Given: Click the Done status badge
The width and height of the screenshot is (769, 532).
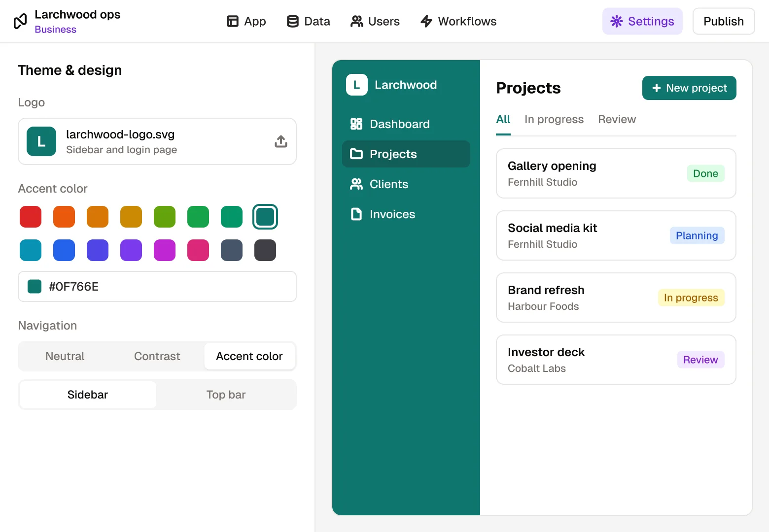Looking at the screenshot, I should pos(706,173).
